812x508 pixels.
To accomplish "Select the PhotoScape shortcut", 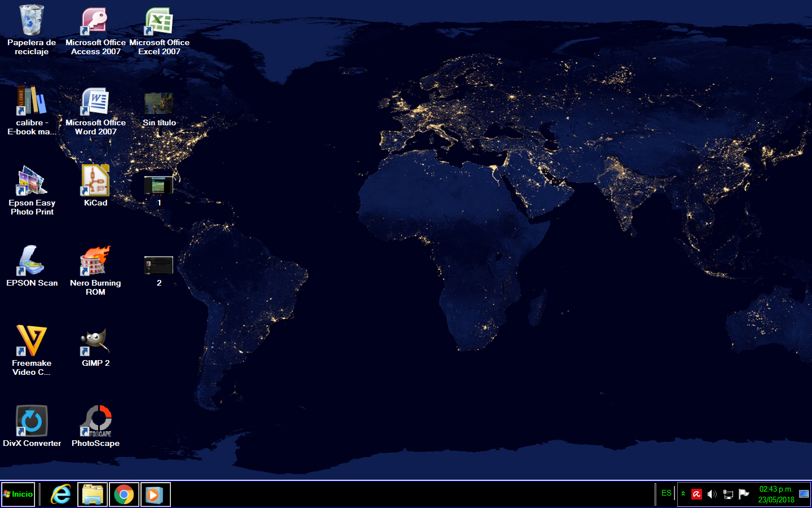I will pos(95,426).
